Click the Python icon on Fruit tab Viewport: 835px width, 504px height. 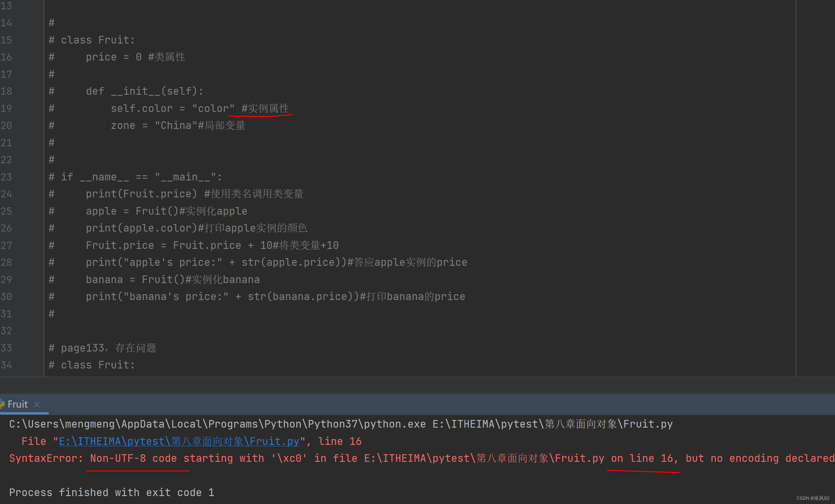coord(2,404)
